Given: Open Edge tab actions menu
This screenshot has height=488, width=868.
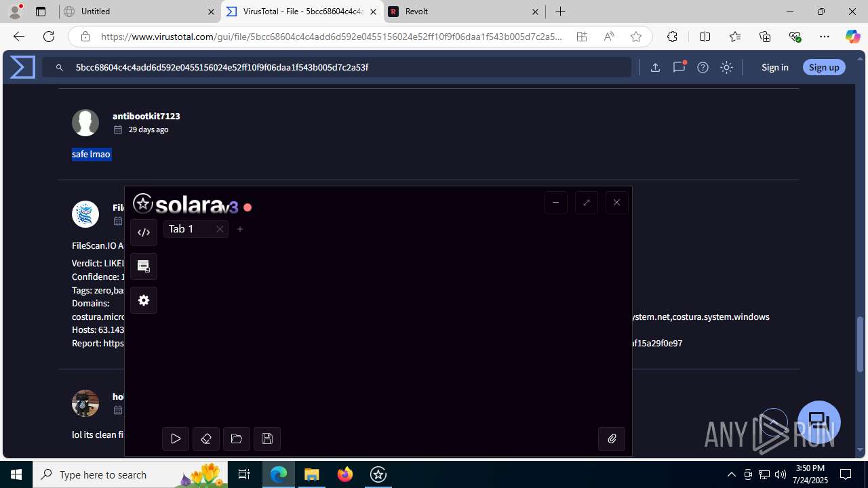Looking at the screenshot, I should (x=41, y=12).
